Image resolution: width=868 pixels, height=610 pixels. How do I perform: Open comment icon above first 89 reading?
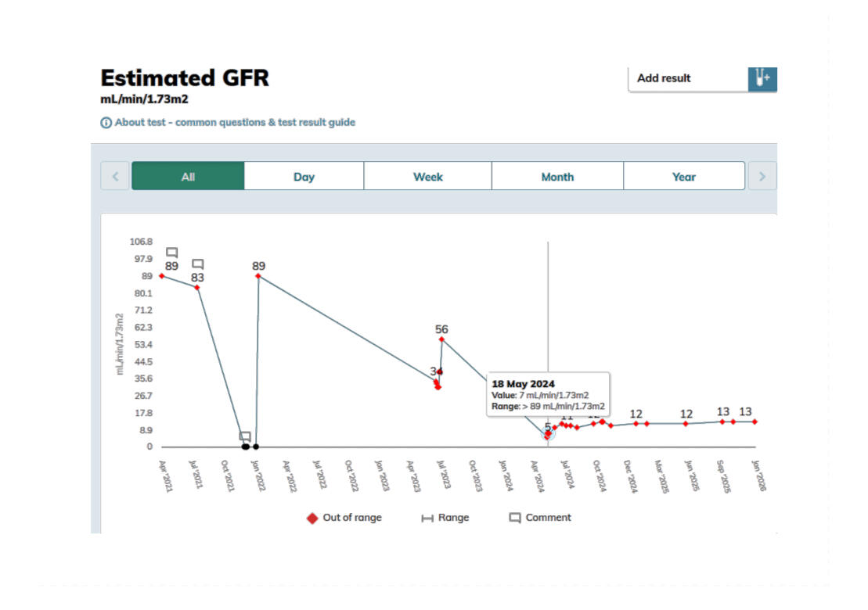click(172, 253)
